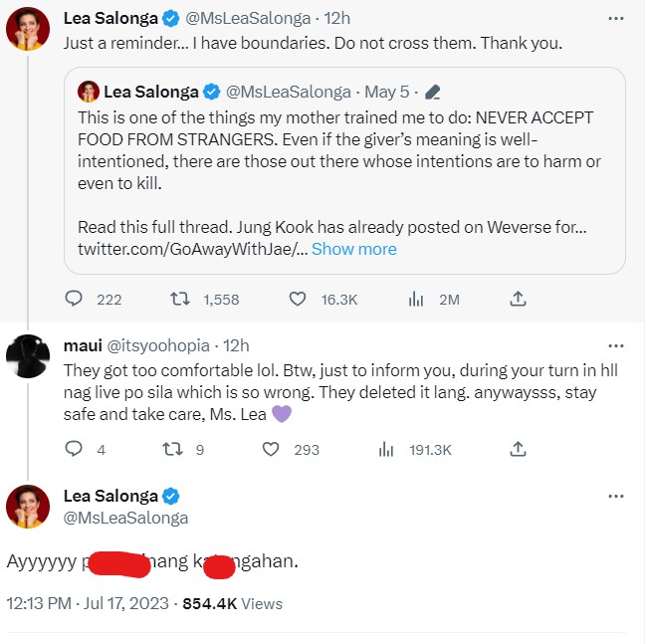Like the tweet with 16.3K likes
The image size is (647, 644).
click(296, 299)
